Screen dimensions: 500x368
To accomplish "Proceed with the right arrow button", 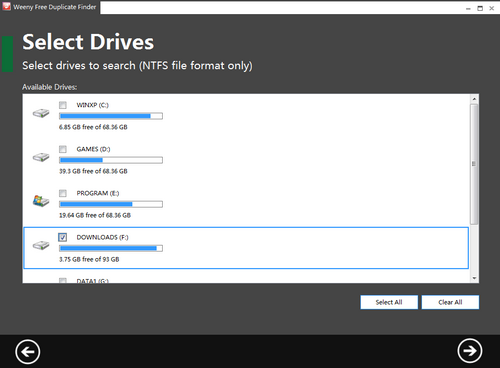I will [470, 351].
